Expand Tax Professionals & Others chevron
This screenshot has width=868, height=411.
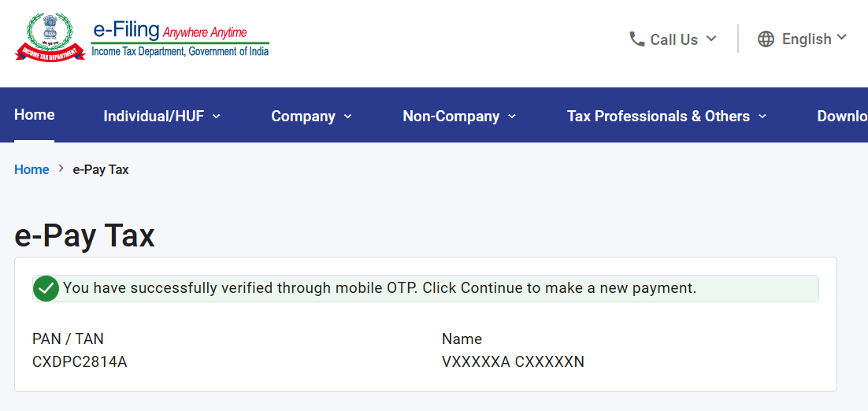pyautogui.click(x=762, y=117)
